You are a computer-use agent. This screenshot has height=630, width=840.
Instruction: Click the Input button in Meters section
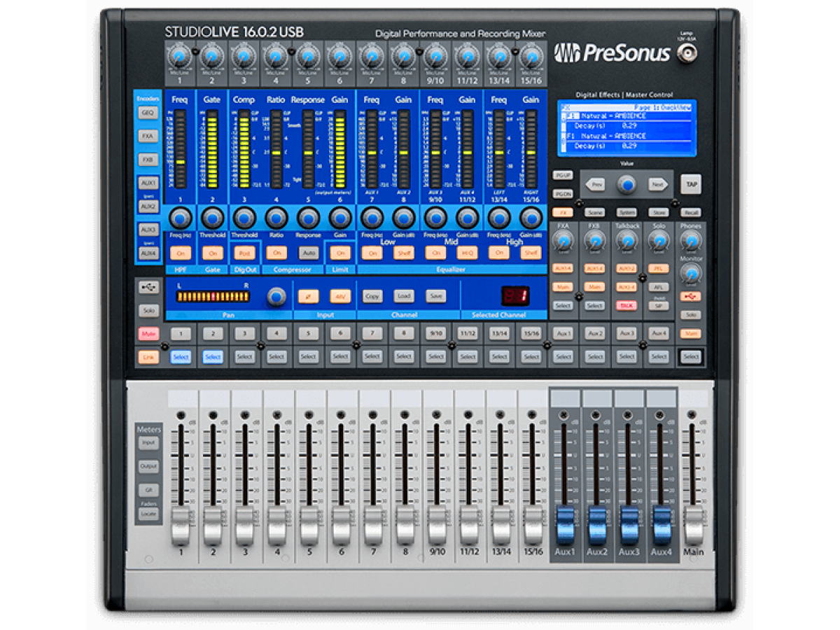pos(148,443)
